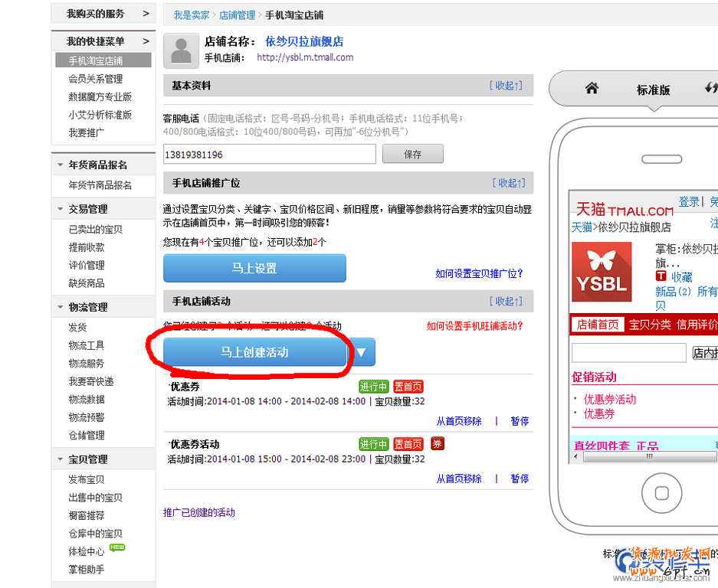The height and width of the screenshot is (588, 718).
Task: Open 体检中心 in sidebar
Action: 87,551
